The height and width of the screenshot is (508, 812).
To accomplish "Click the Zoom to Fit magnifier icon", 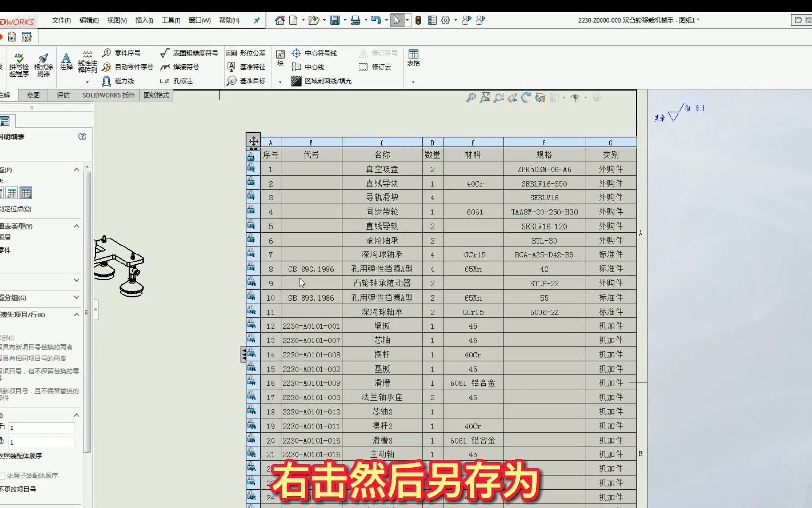I will pos(471,97).
